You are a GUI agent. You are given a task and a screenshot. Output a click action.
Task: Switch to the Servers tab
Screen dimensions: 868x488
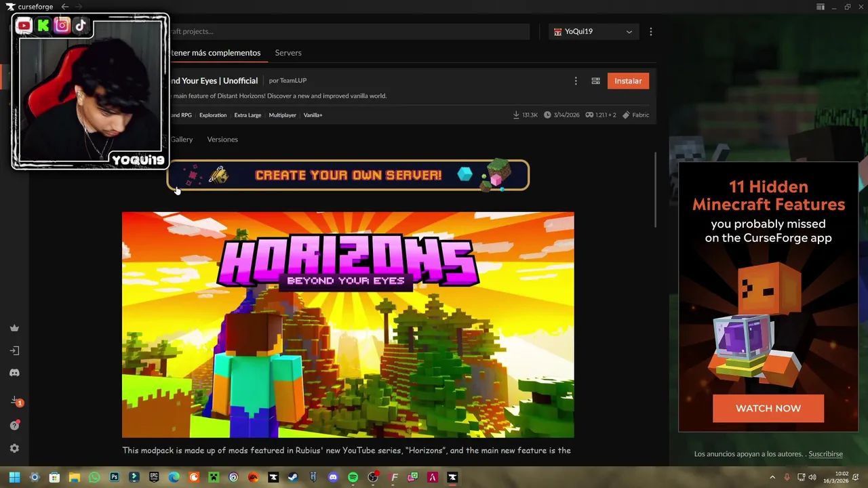(x=288, y=53)
